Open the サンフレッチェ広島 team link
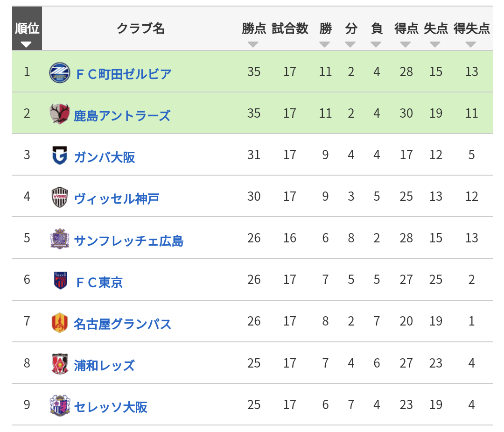 point(129,241)
